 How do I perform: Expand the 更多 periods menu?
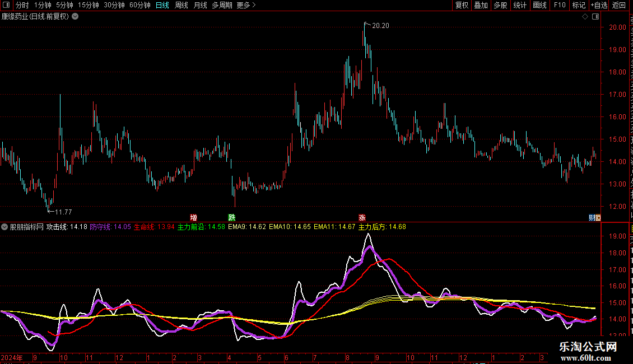246,5
